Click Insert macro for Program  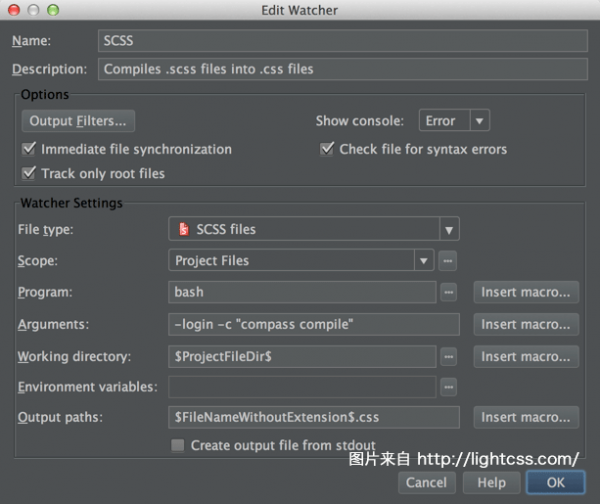(526, 292)
